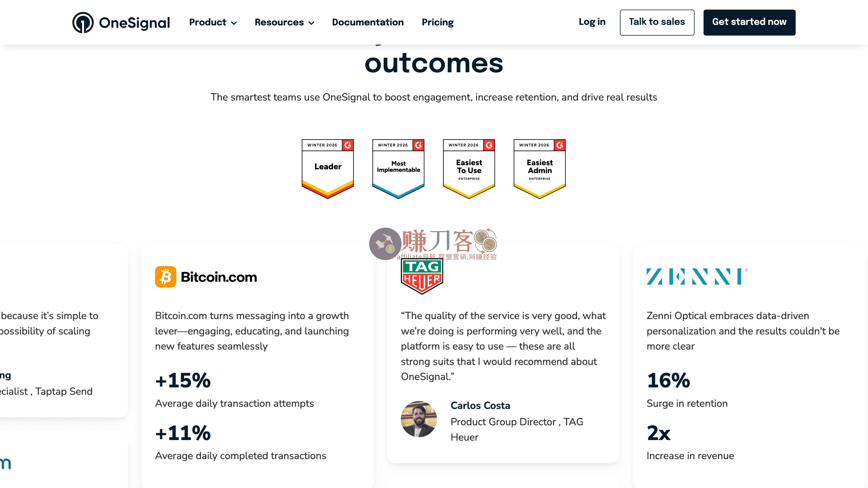Click the OneSignal logo icon
The image size is (868, 488).
(x=83, y=23)
